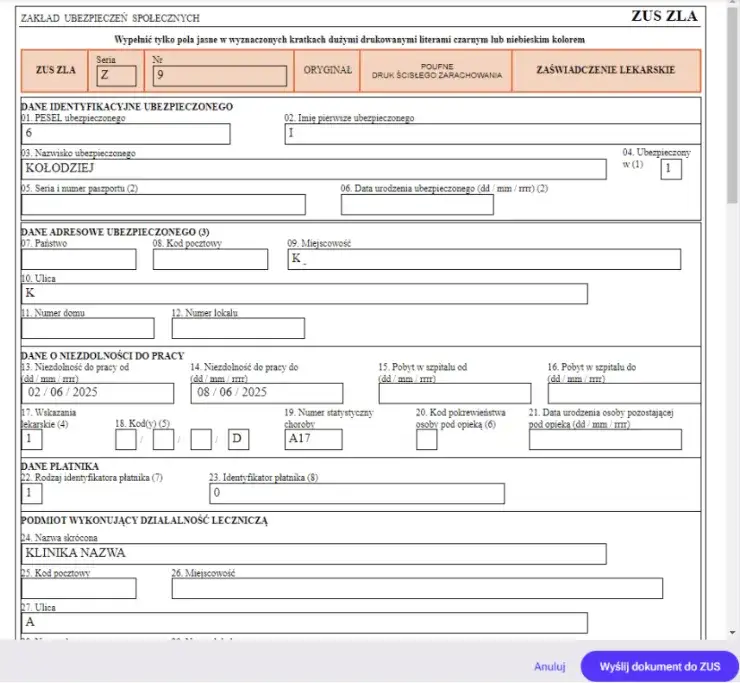Click the Kod pokrewieństwa box
Viewport: 740px width, 683px height.
pos(427,439)
